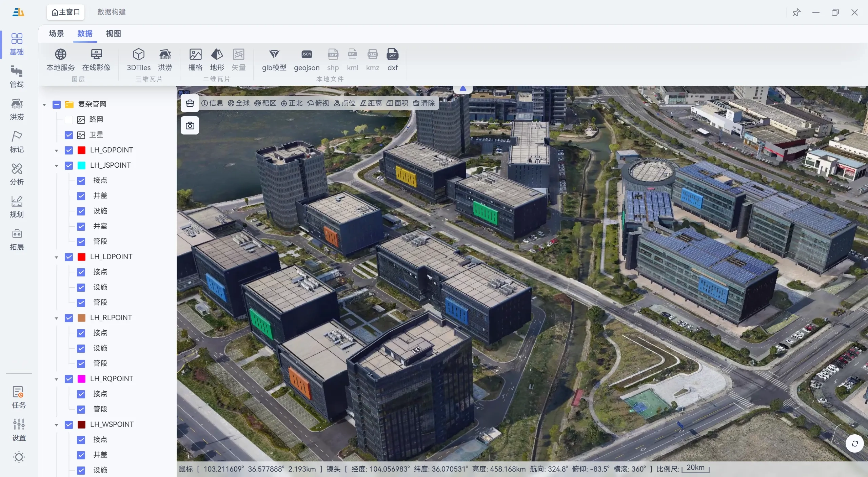The width and height of the screenshot is (868, 477).
Task: Collapse the LH_JSPOINT tree node
Action: coord(57,166)
